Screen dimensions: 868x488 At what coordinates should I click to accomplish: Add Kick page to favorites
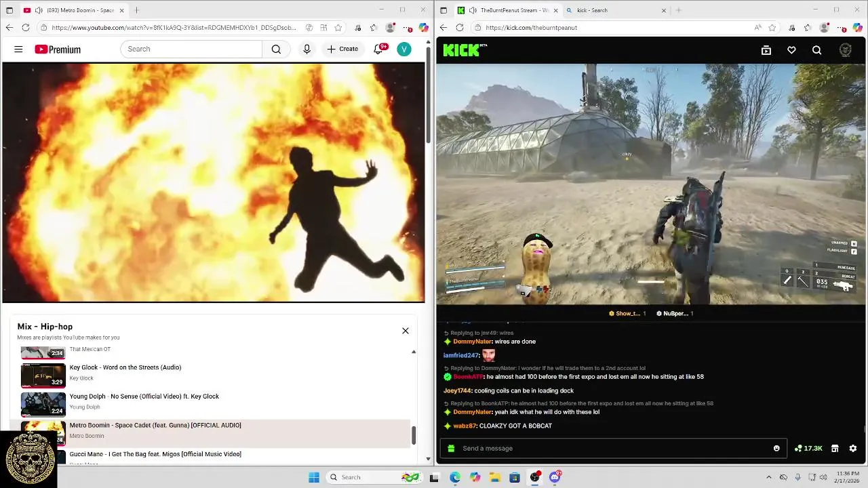pyautogui.click(x=772, y=28)
